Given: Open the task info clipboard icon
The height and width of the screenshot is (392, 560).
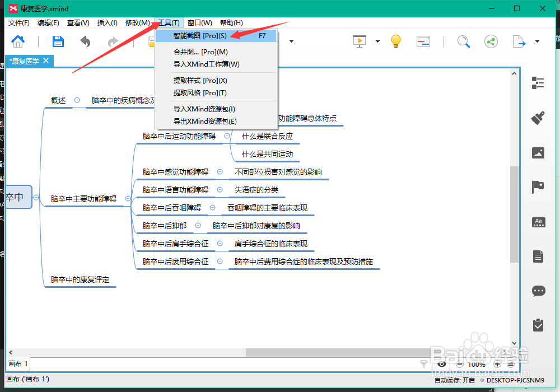Looking at the screenshot, I should click(x=538, y=325).
